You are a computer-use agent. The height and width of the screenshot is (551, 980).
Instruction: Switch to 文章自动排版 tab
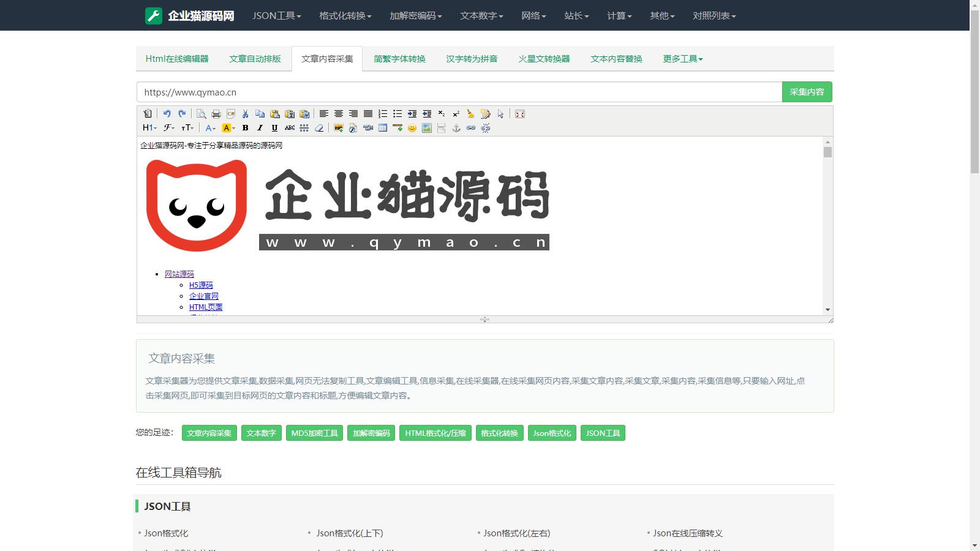tap(255, 59)
